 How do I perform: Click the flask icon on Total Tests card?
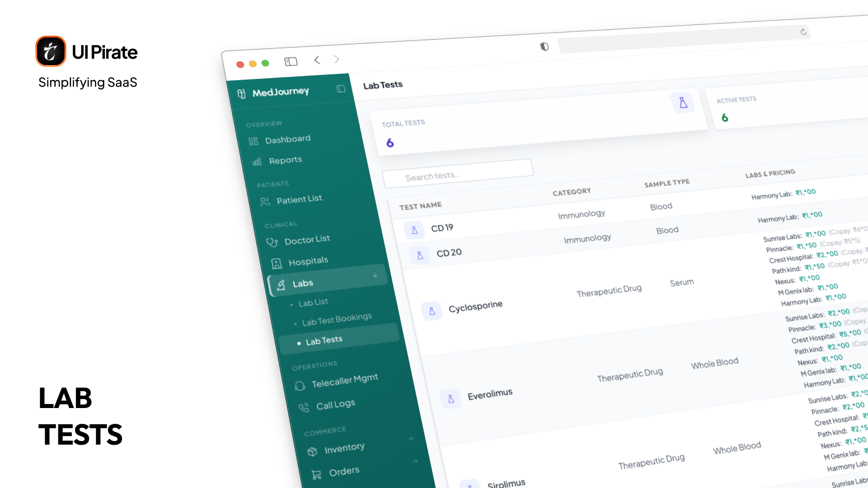(x=683, y=103)
